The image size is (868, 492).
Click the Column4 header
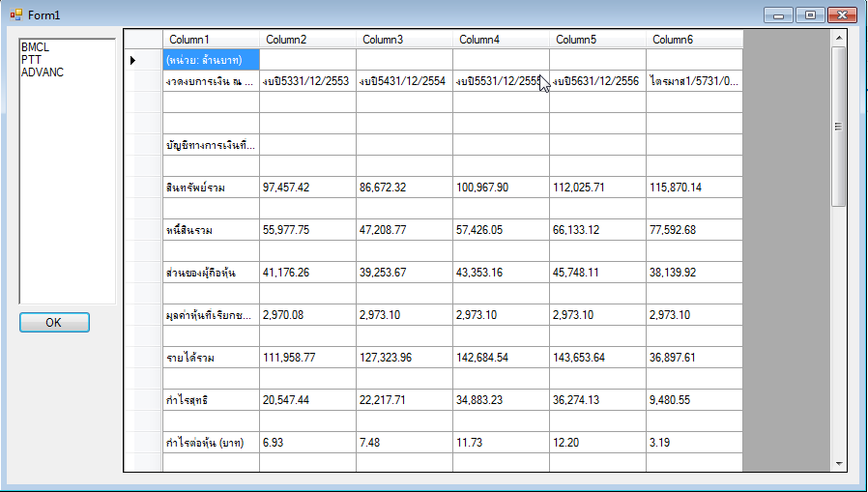[501, 40]
